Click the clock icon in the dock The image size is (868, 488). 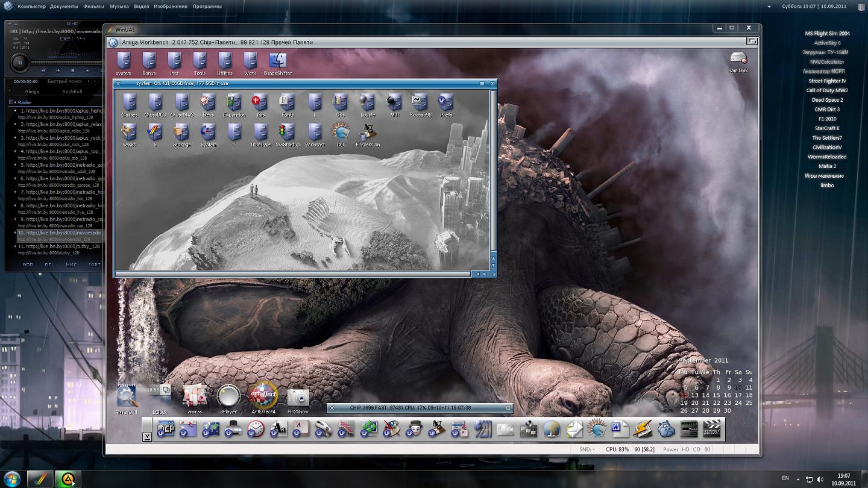pos(256,429)
